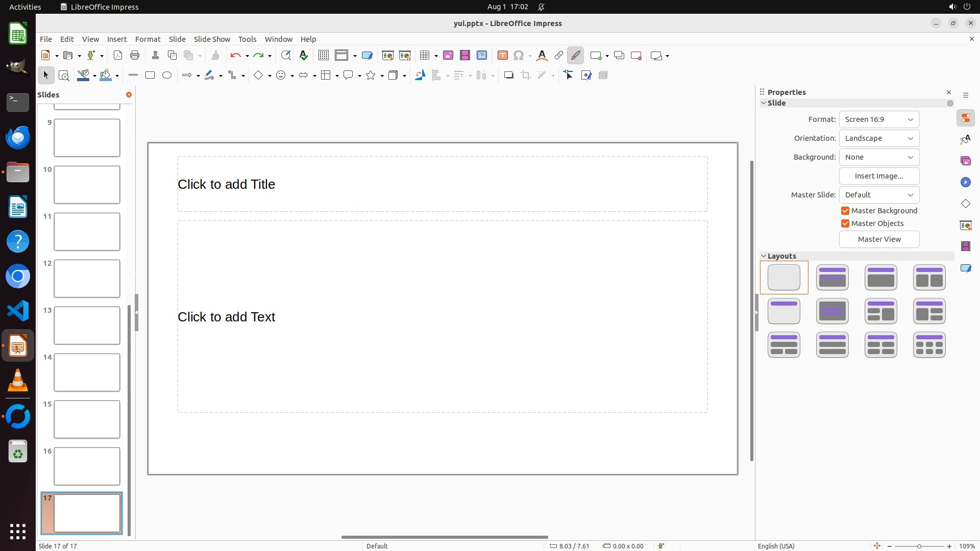980x551 pixels.
Task: Open the Slide Show menu
Action: click(x=212, y=39)
